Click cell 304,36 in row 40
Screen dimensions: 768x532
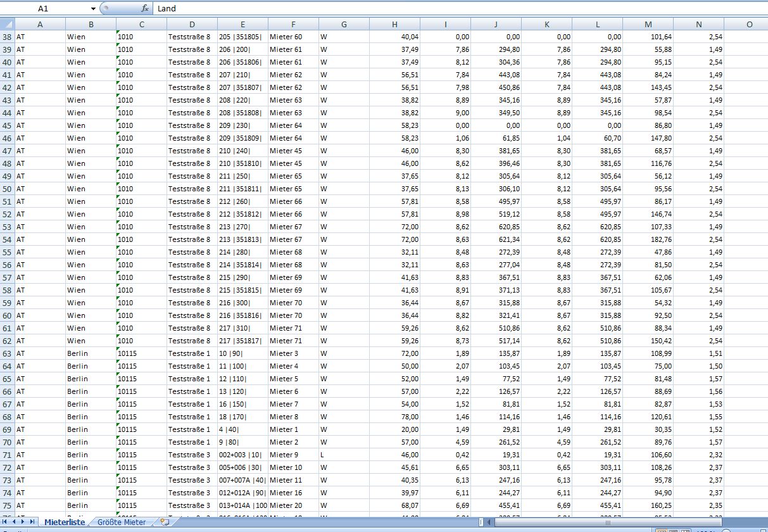[496, 62]
